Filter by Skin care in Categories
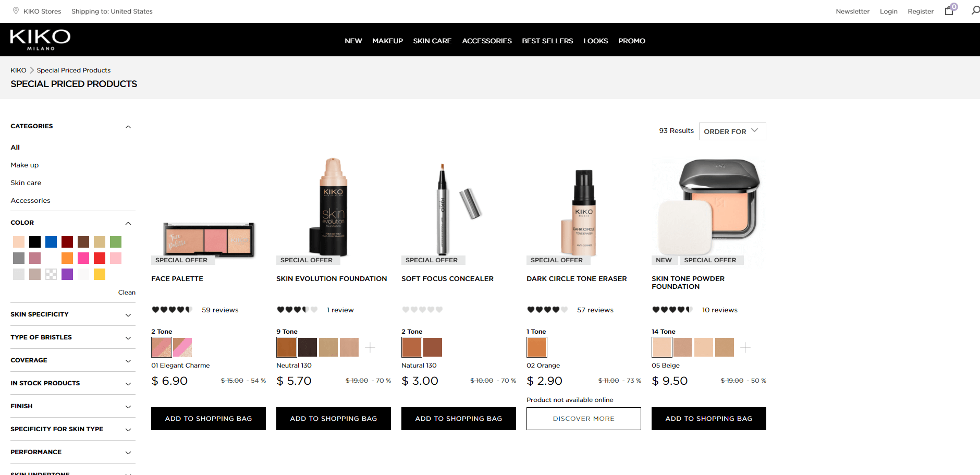980x475 pixels. [x=26, y=183]
